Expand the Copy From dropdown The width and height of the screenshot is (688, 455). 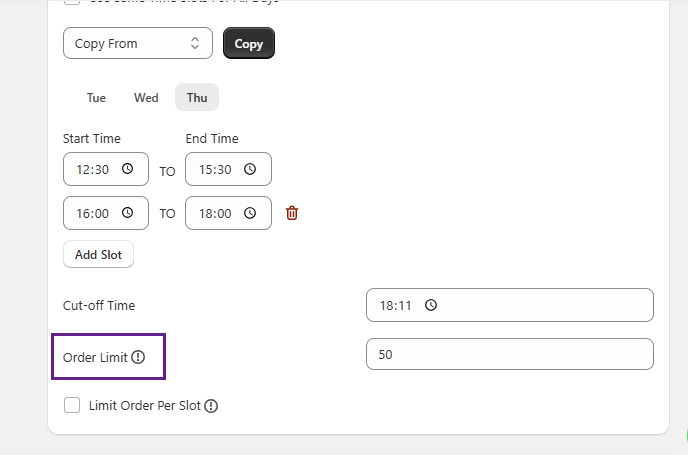coord(137,44)
